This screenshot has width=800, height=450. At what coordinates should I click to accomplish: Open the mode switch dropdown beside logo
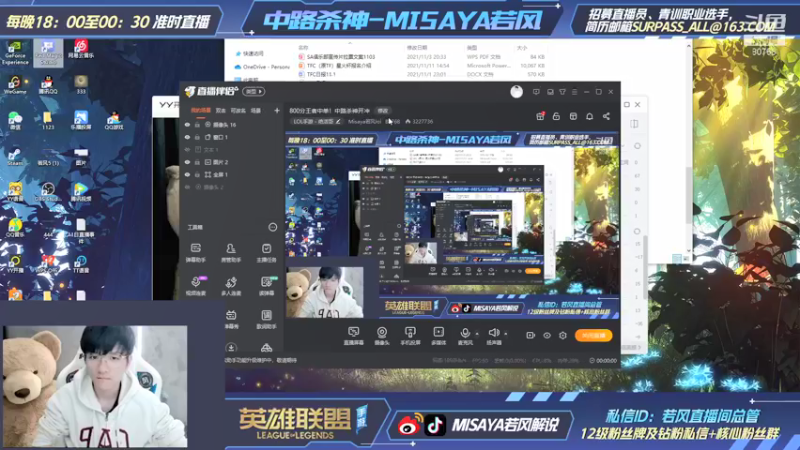tap(254, 92)
